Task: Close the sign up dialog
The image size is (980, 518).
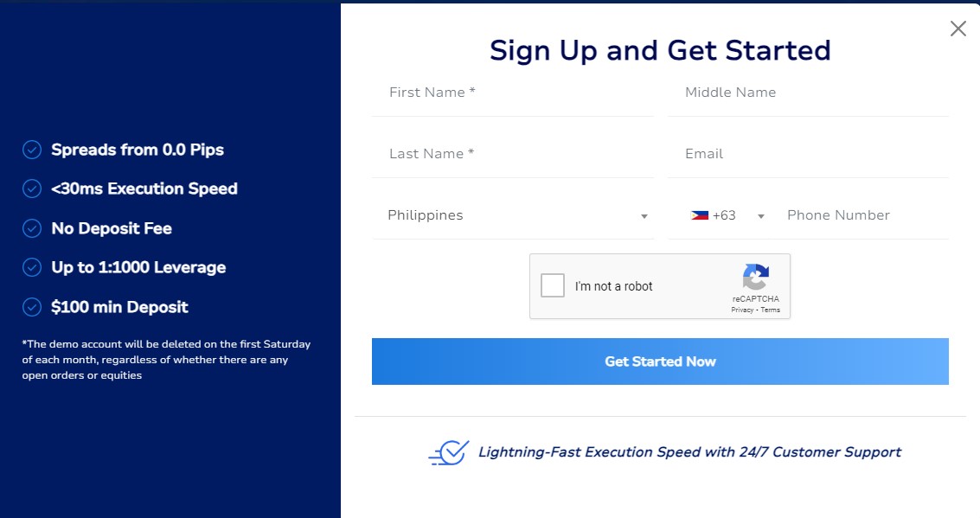Action: point(958,29)
